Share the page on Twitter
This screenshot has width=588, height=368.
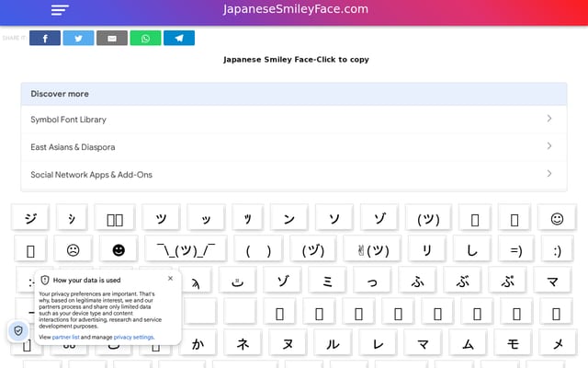[78, 38]
